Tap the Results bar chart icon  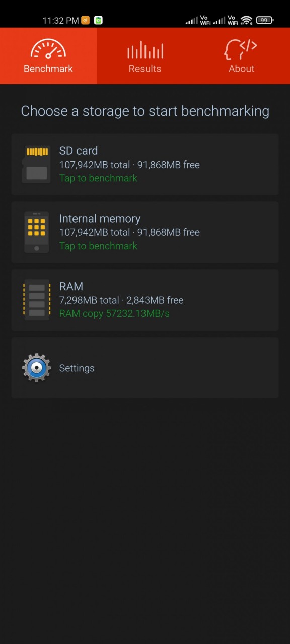tap(145, 50)
